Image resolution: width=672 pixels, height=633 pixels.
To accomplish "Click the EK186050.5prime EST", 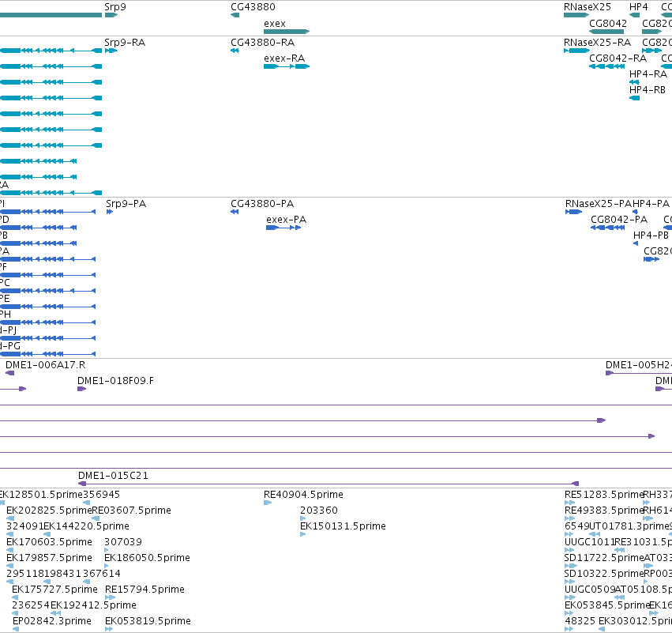I will (x=107, y=566).
